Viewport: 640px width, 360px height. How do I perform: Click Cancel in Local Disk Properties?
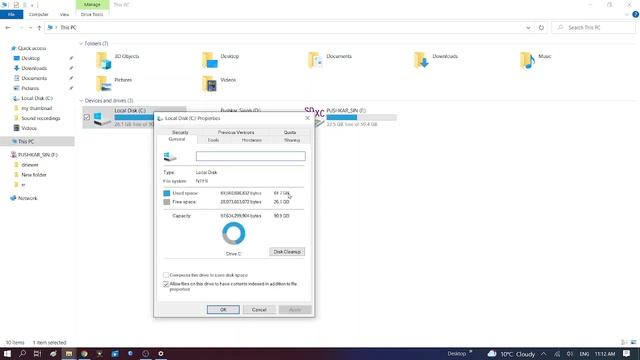259,310
